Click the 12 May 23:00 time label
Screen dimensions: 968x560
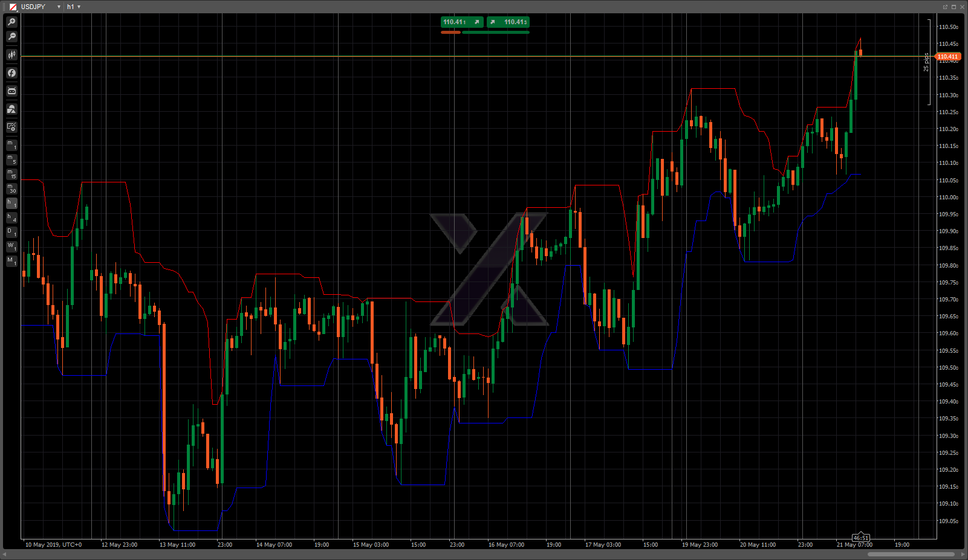point(119,545)
